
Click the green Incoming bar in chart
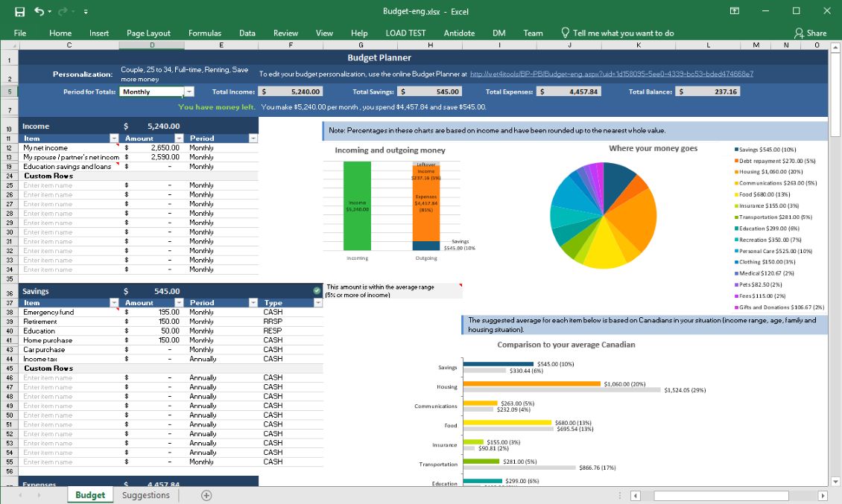pos(357,205)
